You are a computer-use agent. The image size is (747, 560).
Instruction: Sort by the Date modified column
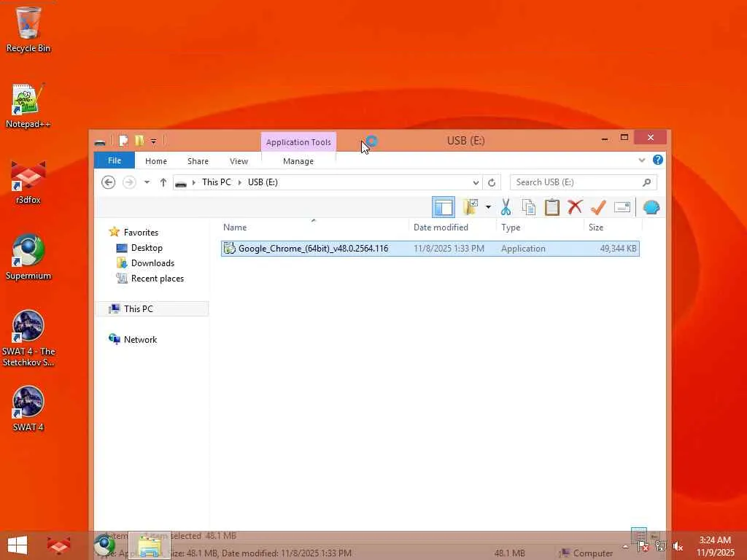point(452,227)
